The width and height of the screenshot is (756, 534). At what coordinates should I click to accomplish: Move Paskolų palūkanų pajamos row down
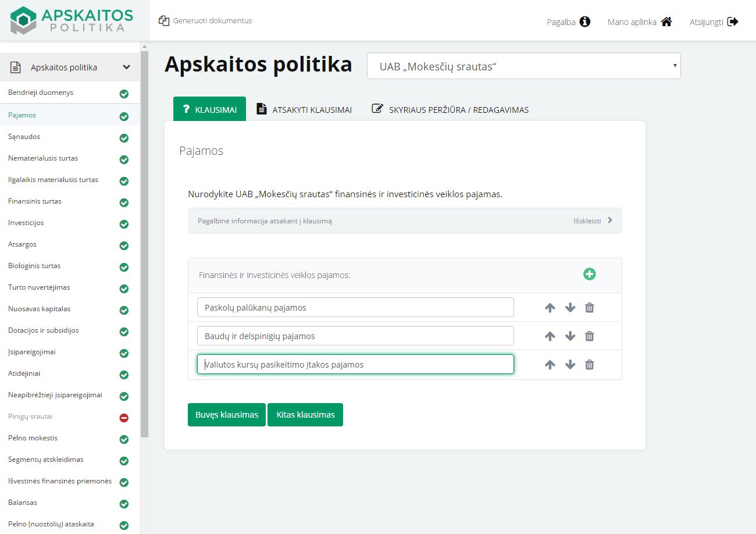(x=570, y=308)
